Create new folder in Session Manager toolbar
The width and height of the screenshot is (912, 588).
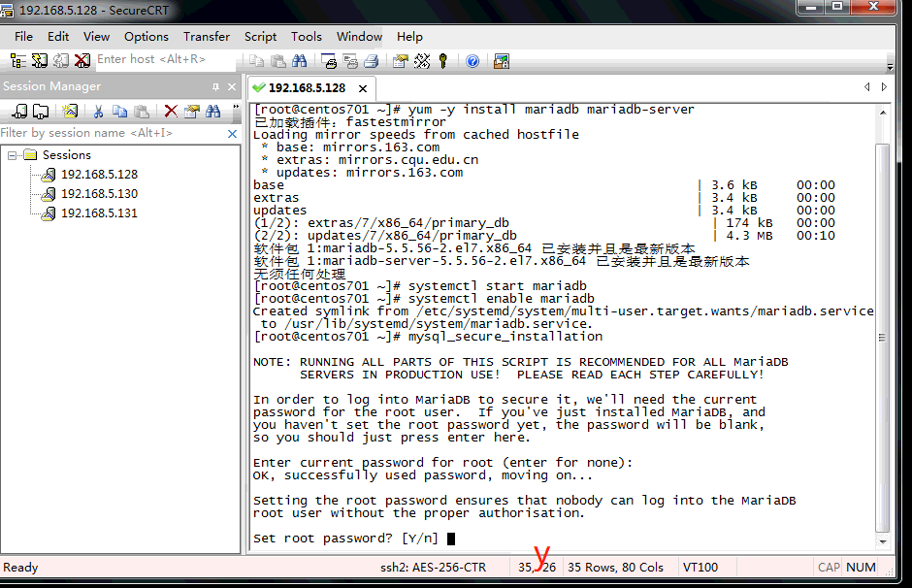[41, 111]
